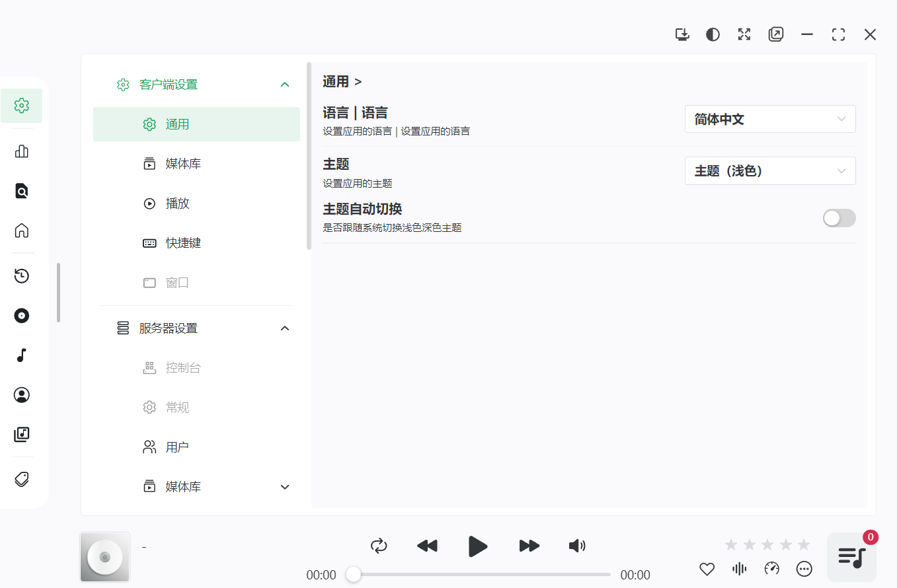Select the albums disc icon in sidebar
The image size is (897, 588).
22,316
